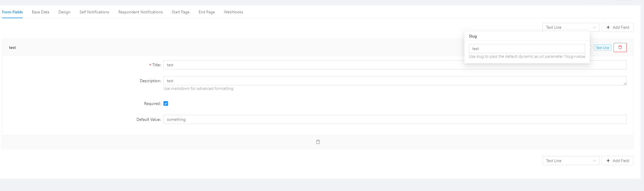This screenshot has height=191, width=644.
Task: Enable the Required setting for the field
Action: click(x=166, y=103)
